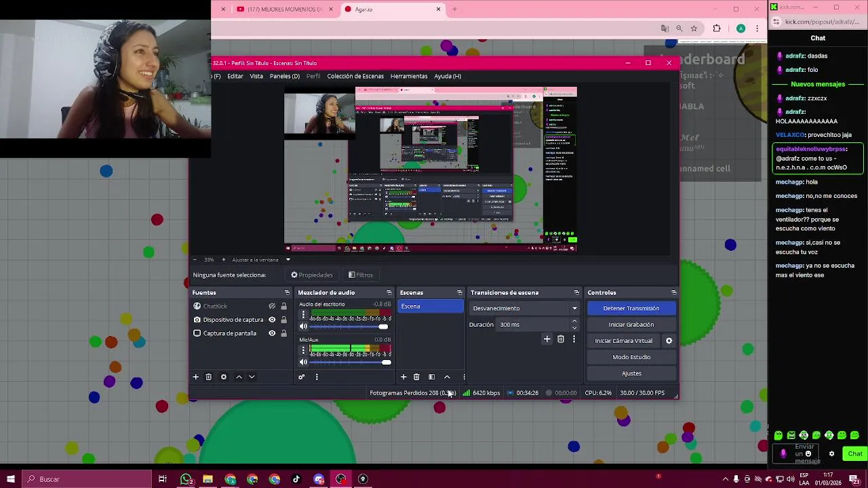
Task: Add a new source in Fuentes panel
Action: pyautogui.click(x=195, y=377)
